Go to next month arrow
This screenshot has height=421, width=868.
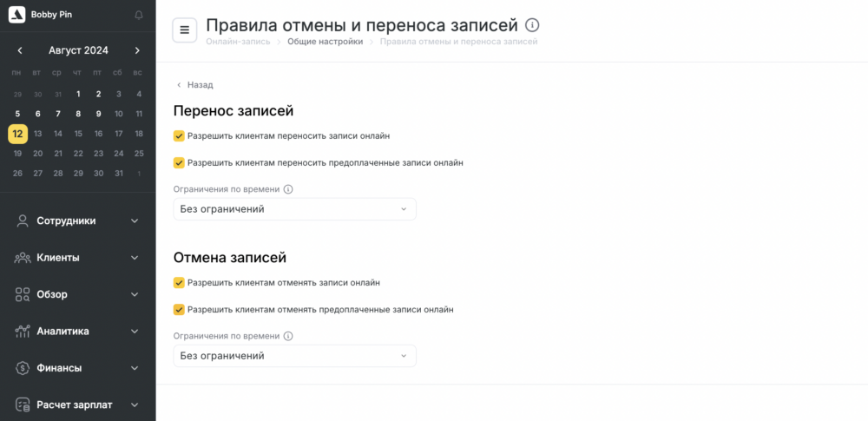click(x=137, y=50)
